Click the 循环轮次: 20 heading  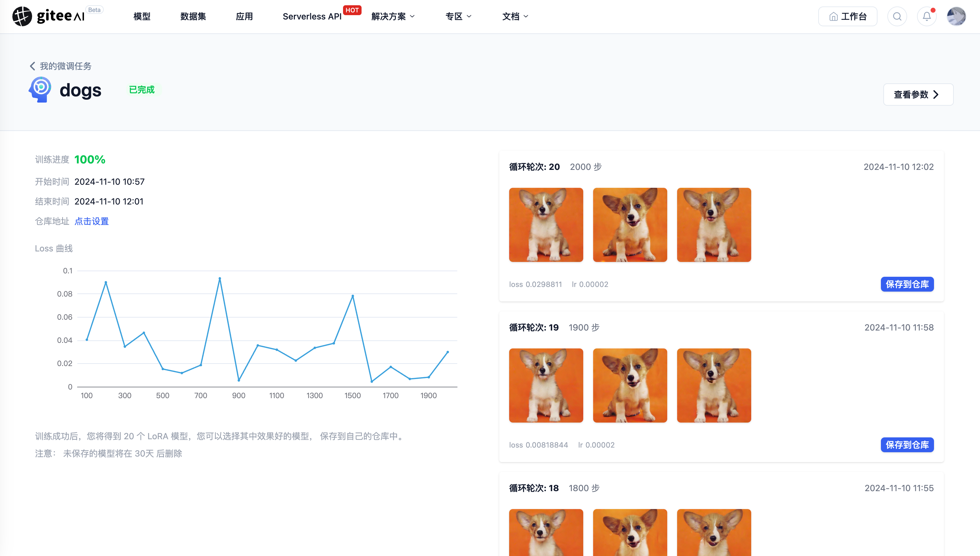coord(534,167)
